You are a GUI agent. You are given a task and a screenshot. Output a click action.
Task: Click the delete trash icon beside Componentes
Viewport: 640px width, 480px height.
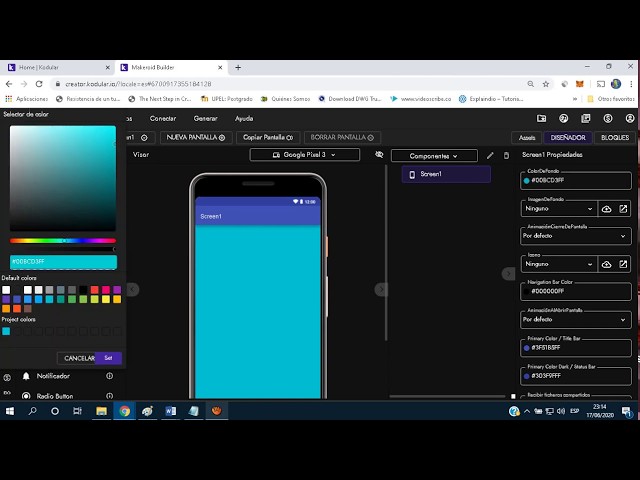pos(506,156)
